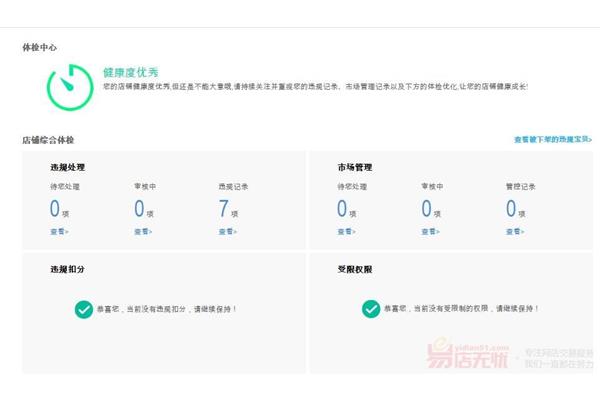Click the 违规扣分 section title

point(68,269)
